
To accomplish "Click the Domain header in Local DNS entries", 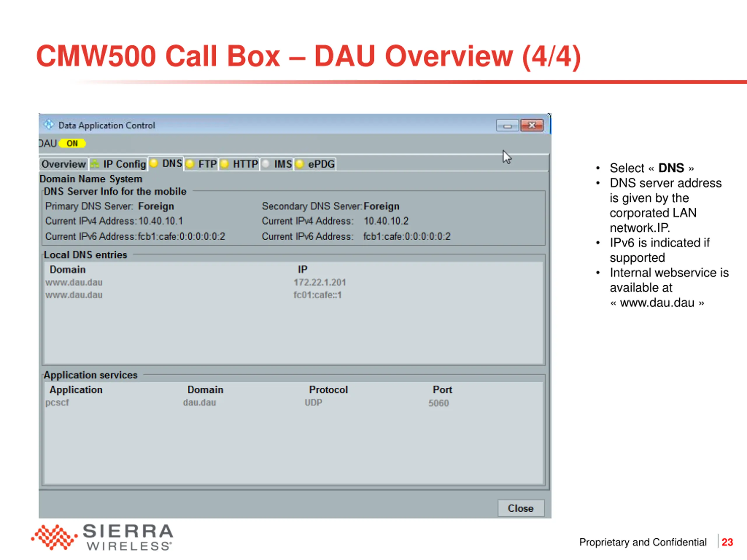I will (67, 269).
